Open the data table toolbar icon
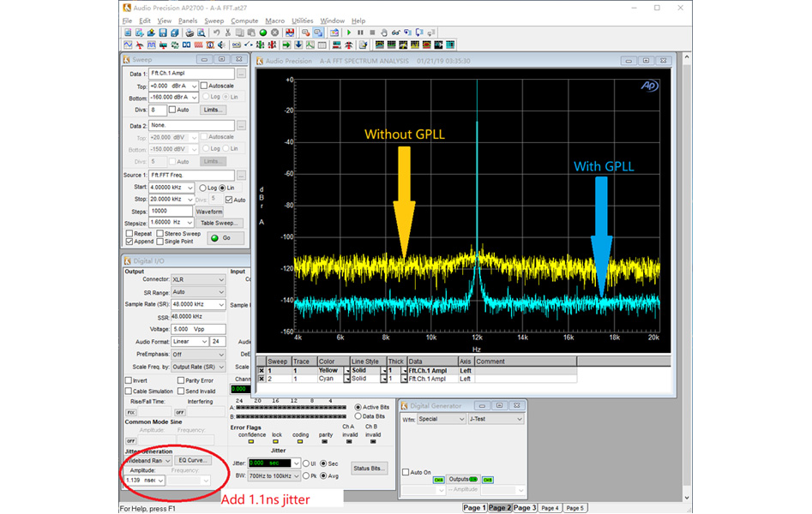 (322, 45)
